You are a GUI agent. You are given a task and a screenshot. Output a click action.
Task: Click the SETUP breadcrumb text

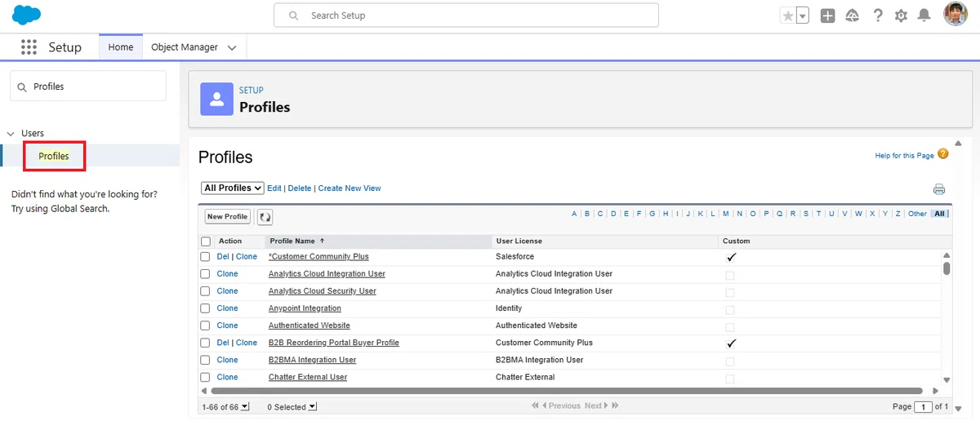pyautogui.click(x=252, y=91)
